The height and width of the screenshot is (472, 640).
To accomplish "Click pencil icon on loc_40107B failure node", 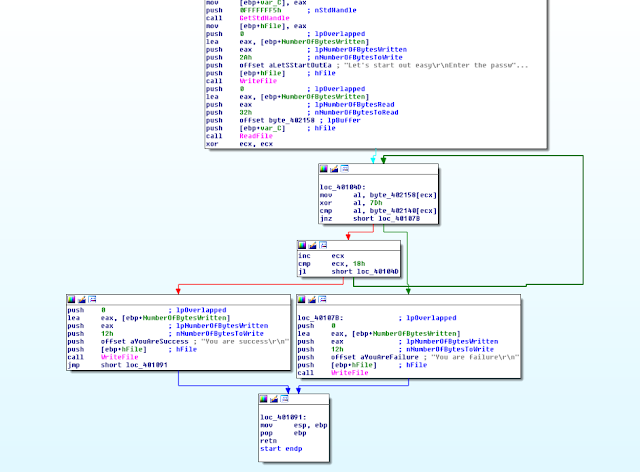I will pos(312,300).
